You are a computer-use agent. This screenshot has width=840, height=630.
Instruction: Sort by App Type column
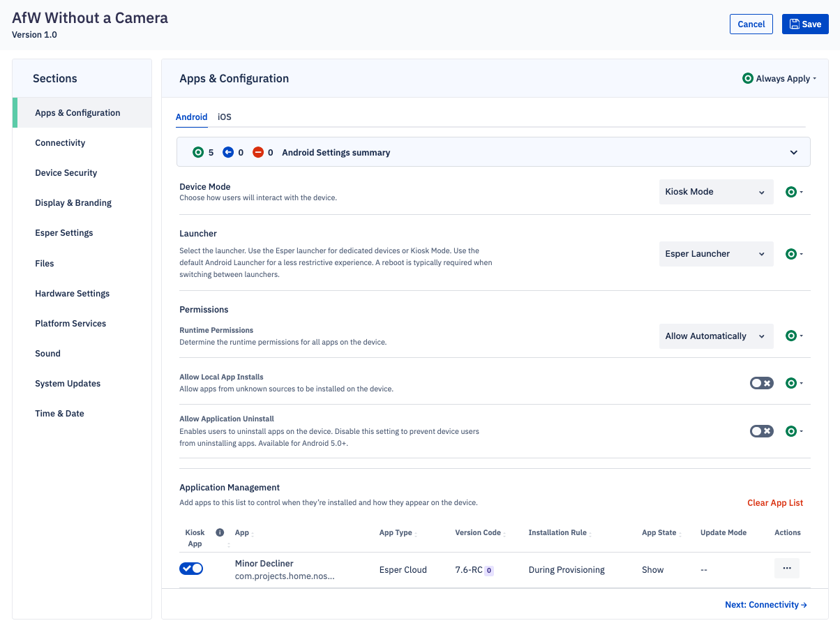point(398,533)
